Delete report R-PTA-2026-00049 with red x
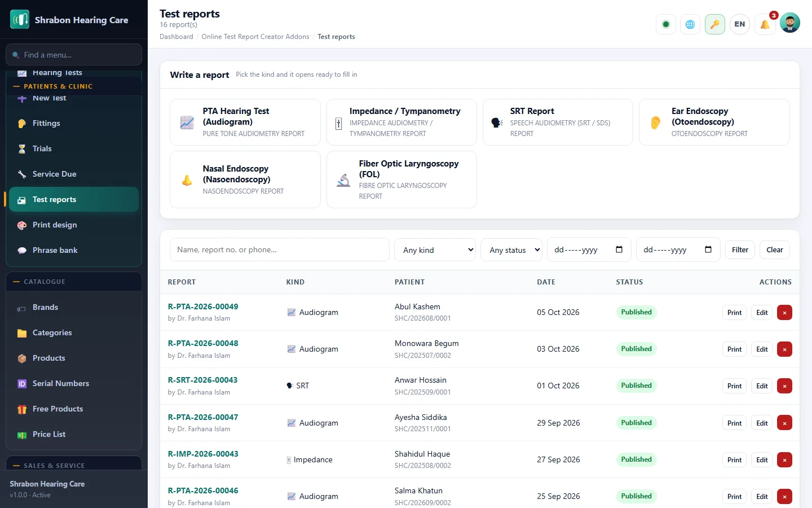This screenshot has width=812, height=508. tap(784, 313)
